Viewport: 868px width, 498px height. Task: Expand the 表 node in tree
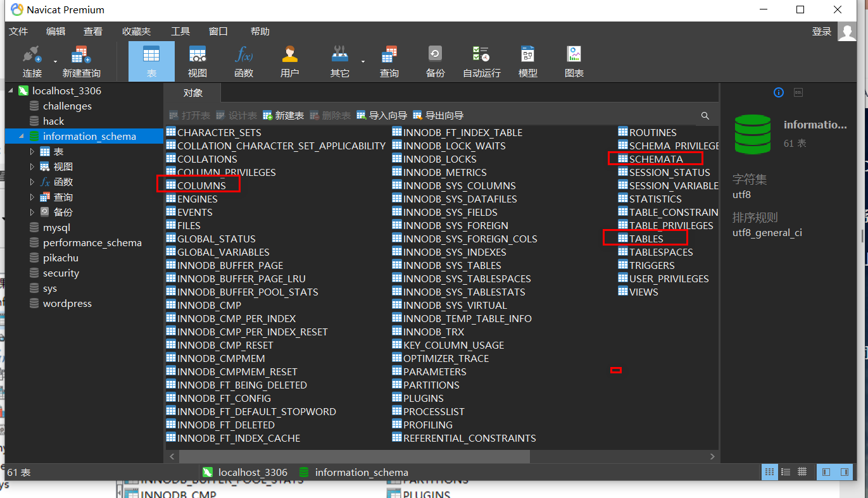[32, 152]
